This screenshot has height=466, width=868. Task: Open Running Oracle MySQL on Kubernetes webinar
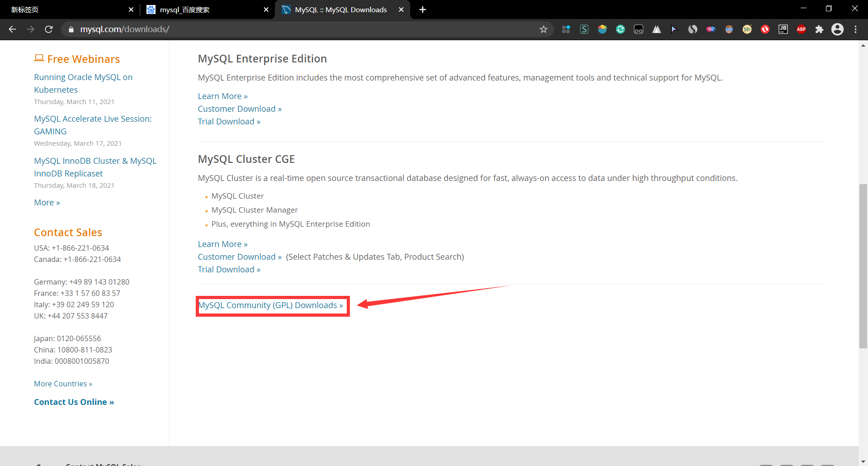tap(83, 84)
